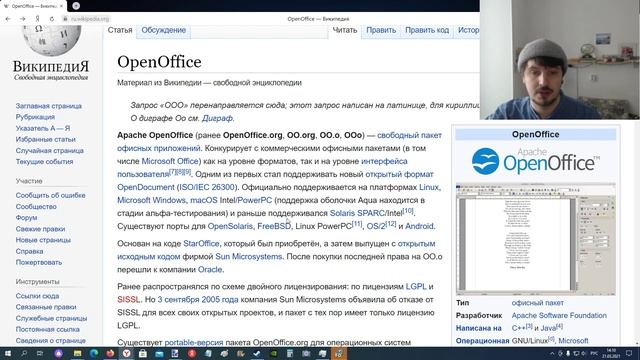The width and height of the screenshot is (640, 360).
Task: Follow the Диграф link in hatnote
Action: (x=217, y=118)
